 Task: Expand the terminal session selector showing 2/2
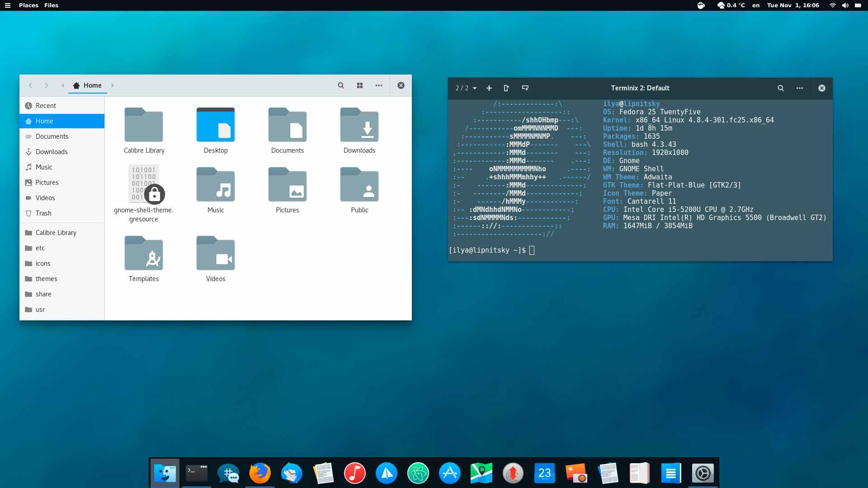point(465,88)
